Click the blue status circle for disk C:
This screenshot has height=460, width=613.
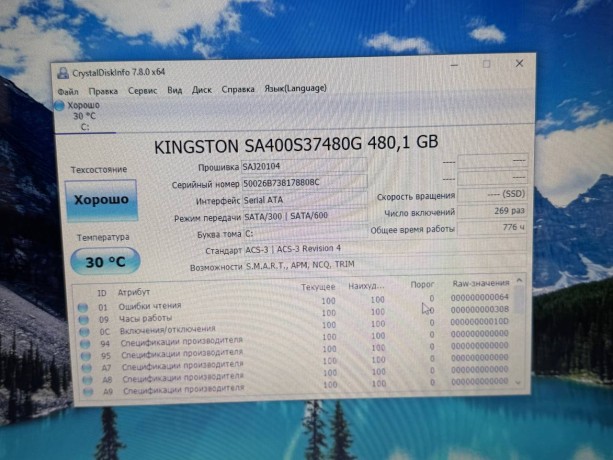coord(59,106)
